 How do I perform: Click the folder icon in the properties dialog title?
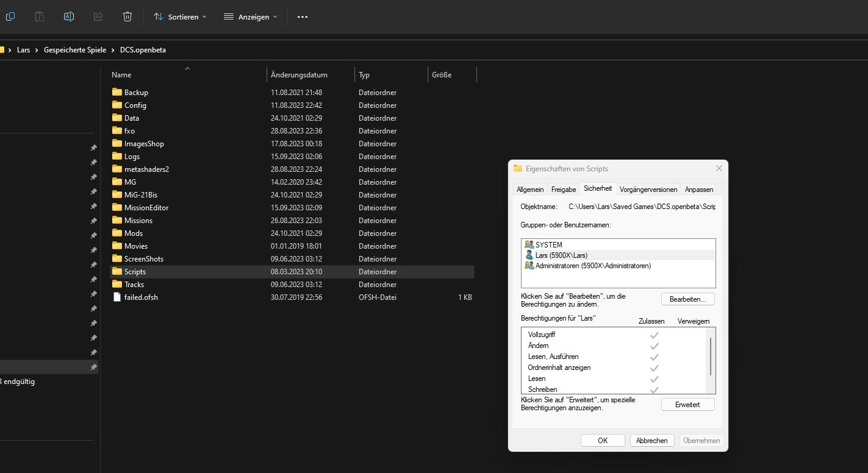[x=518, y=168]
